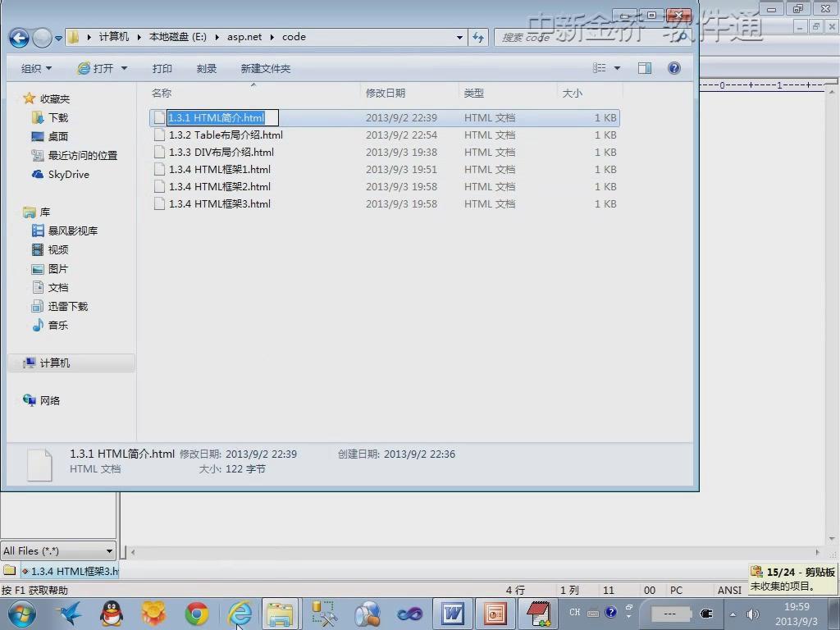Click the 刻录 toolbar button

(x=206, y=69)
